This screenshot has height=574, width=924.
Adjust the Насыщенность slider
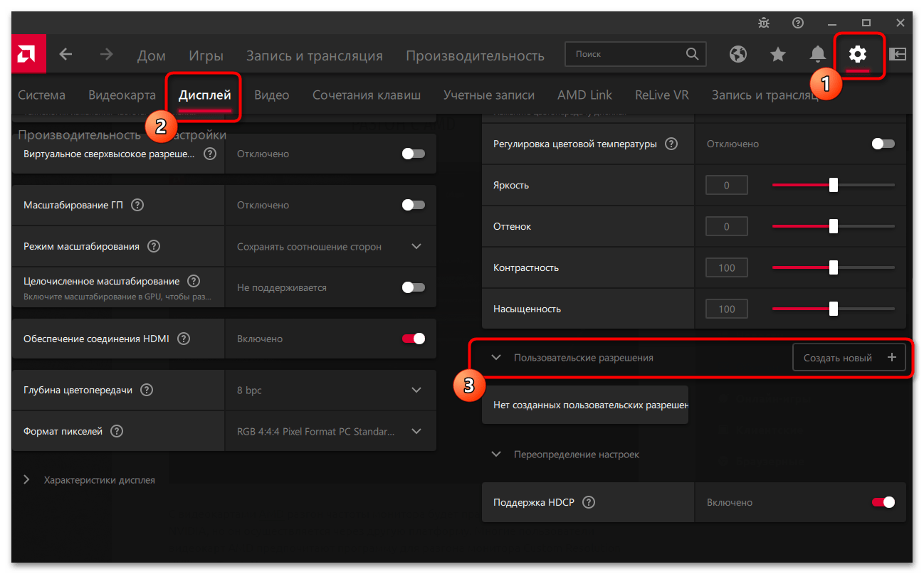click(x=834, y=309)
